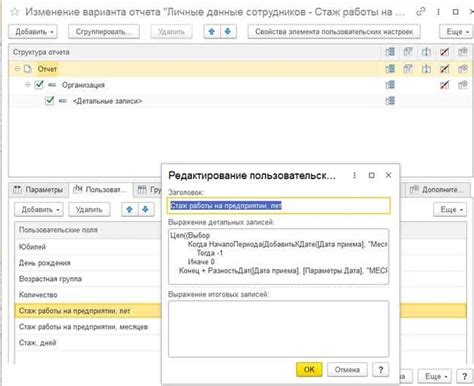474x386 pixels.
Task: Select the Количество user field
Action: click(x=88, y=295)
